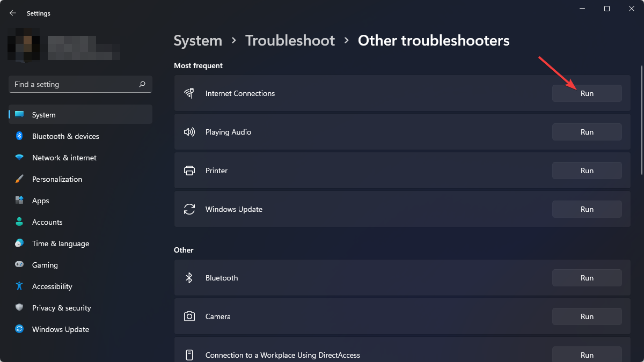Click the back arrow at top left
Image resolution: width=644 pixels, height=362 pixels.
[x=12, y=12]
